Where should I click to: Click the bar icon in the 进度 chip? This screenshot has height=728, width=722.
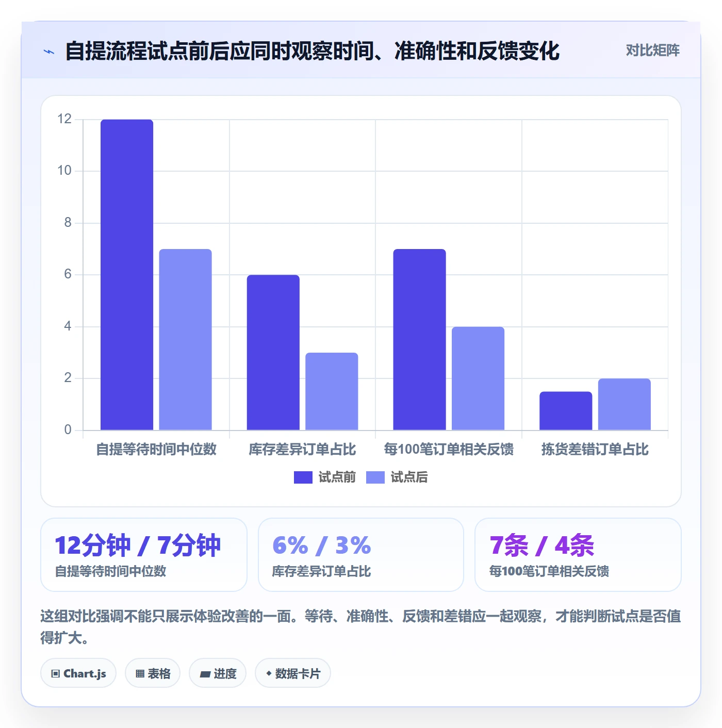(205, 674)
